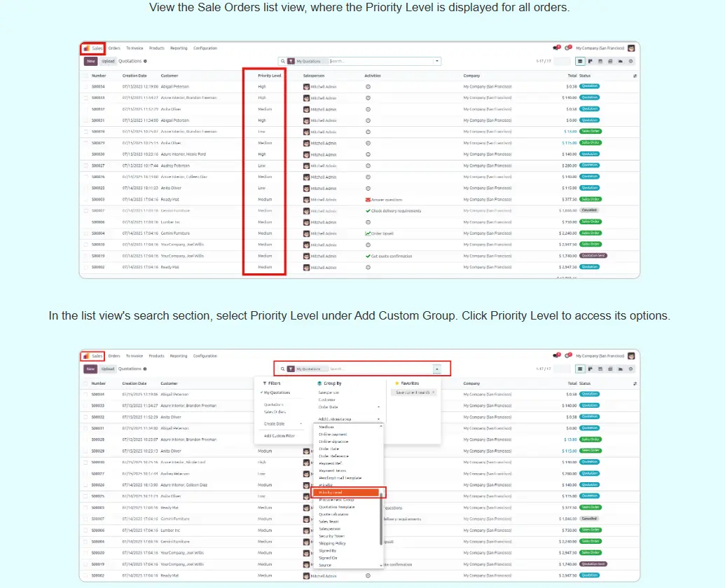Open the Reporting menu in the upper screenshot
Image resolution: width=725 pixels, height=588 pixels.
coord(179,48)
